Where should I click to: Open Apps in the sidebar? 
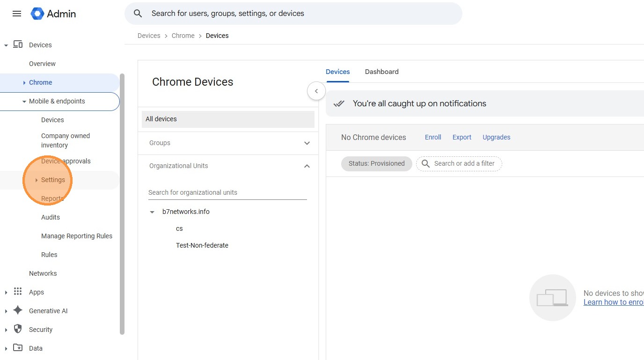point(36,292)
